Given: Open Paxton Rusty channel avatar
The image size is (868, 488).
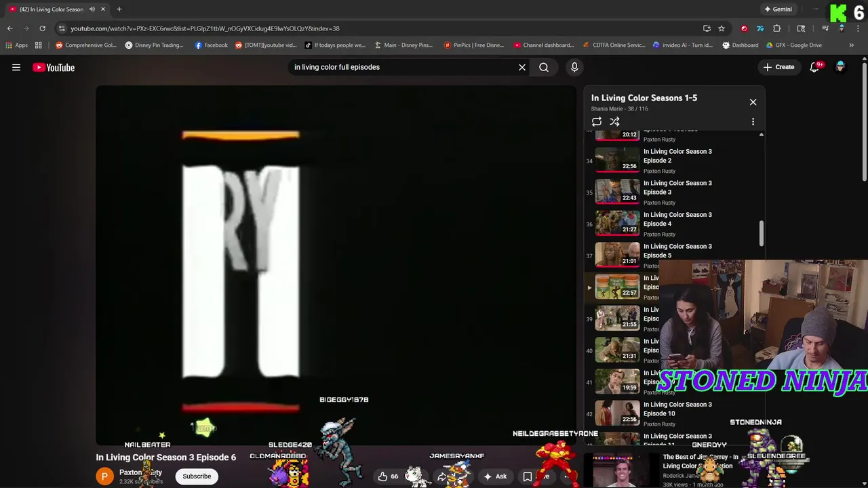Looking at the screenshot, I should click(x=104, y=476).
